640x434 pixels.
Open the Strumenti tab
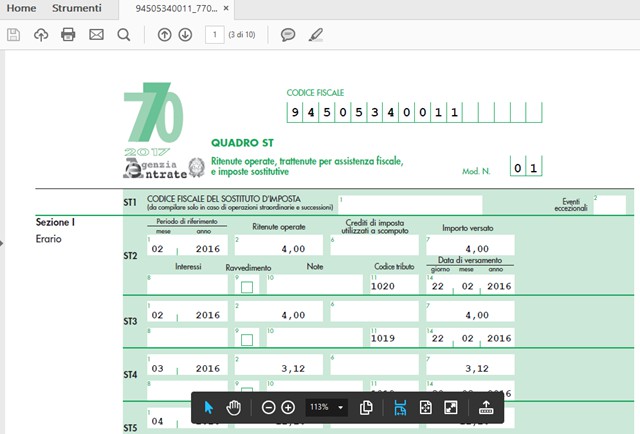pos(76,9)
